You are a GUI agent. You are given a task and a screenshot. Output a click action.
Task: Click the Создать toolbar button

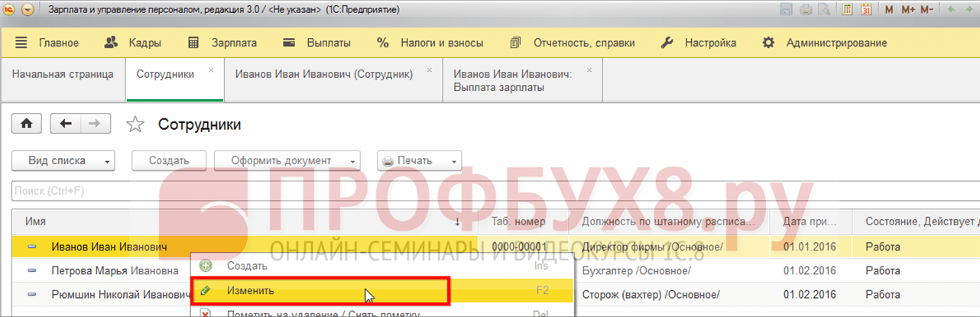click(170, 160)
